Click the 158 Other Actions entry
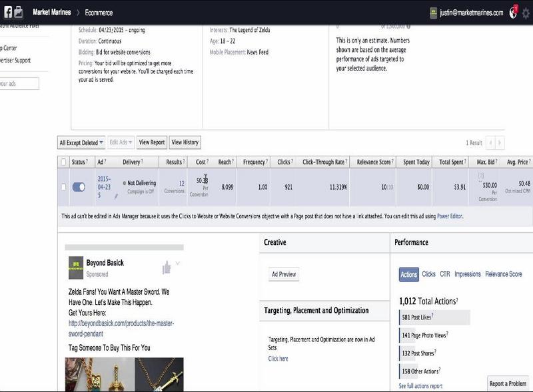Viewport: 533px width, 392px height. tap(420, 371)
